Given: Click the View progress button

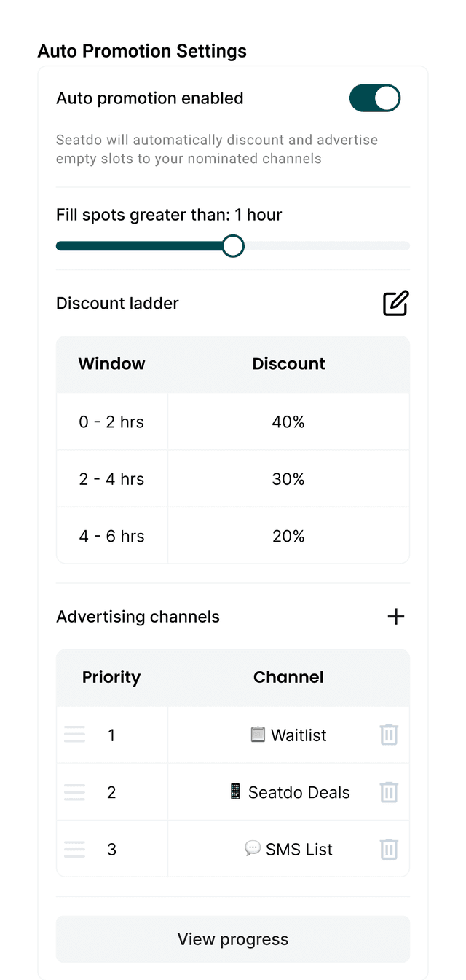Looking at the screenshot, I should pos(233,938).
